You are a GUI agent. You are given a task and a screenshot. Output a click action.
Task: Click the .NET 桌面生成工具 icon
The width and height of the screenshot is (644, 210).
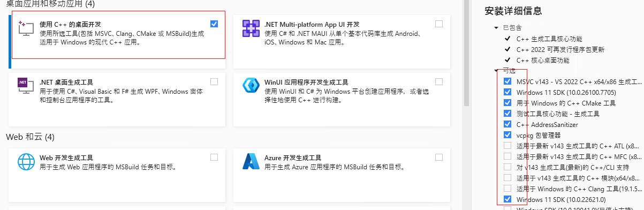tap(26, 86)
